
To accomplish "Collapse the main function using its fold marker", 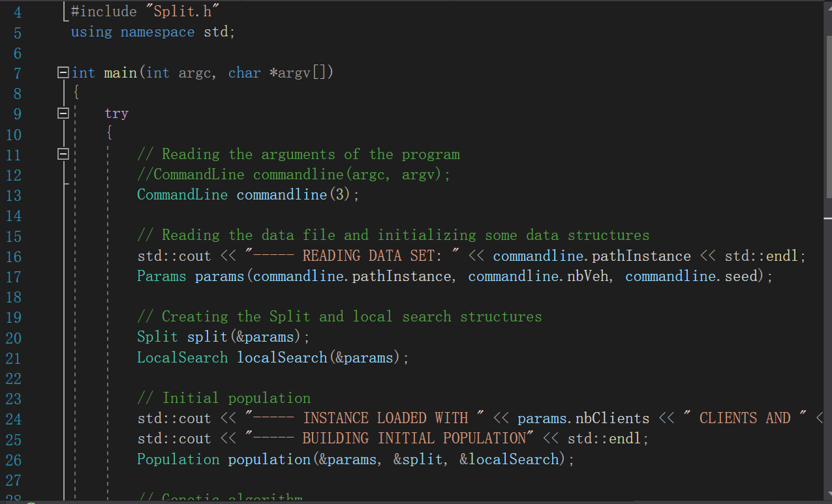I will (x=62, y=73).
